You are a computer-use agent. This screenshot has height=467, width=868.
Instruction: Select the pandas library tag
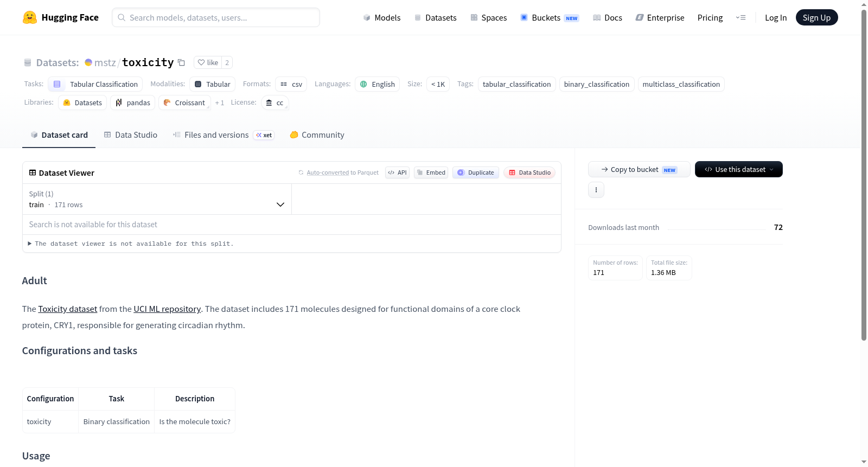pyautogui.click(x=133, y=103)
